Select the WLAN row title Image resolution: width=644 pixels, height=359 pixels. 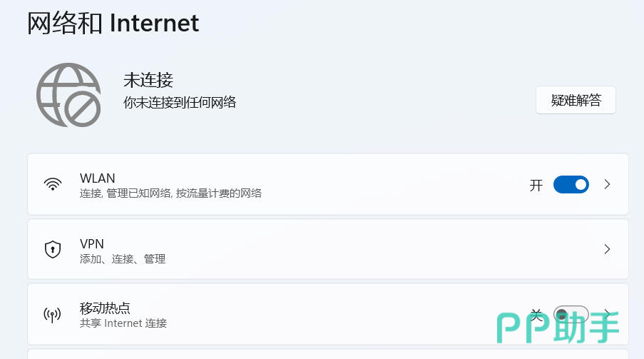[98, 178]
